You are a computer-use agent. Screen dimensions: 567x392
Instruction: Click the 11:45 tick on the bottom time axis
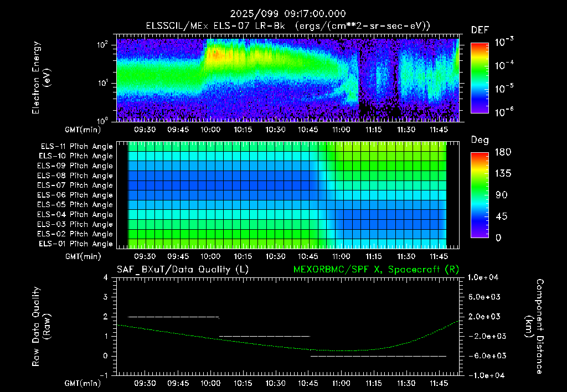pyautogui.click(x=439, y=383)
